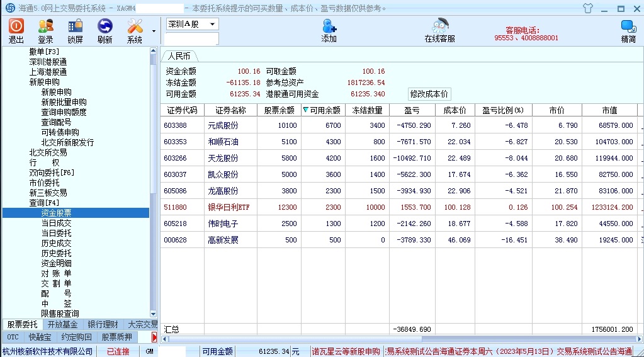Select 历史成交 in the query tree

click(56, 243)
